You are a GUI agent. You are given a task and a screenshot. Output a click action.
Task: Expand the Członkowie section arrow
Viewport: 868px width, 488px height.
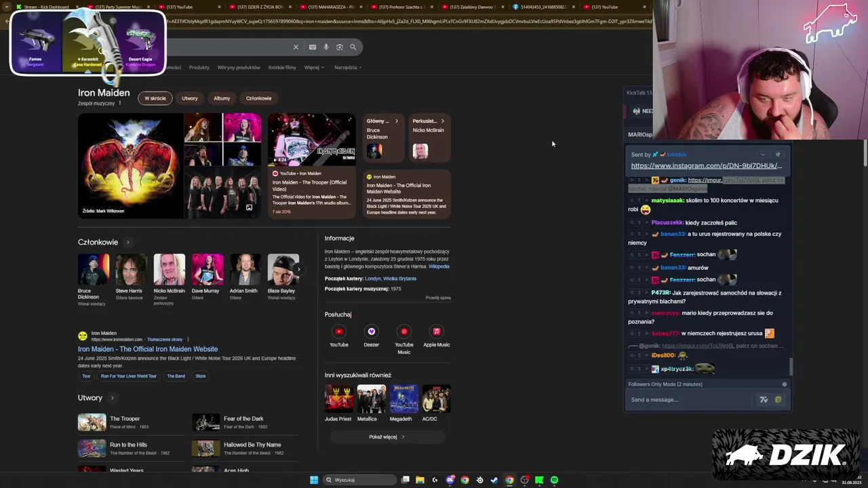(127, 242)
